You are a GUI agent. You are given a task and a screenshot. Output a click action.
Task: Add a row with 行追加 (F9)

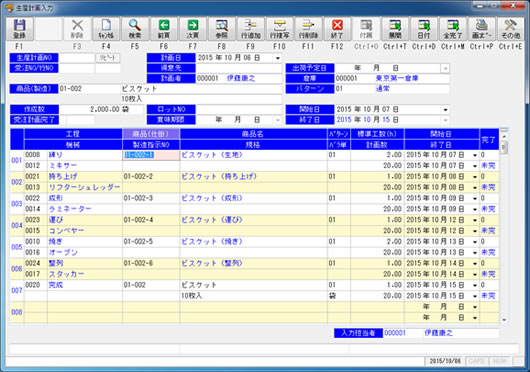(250, 29)
